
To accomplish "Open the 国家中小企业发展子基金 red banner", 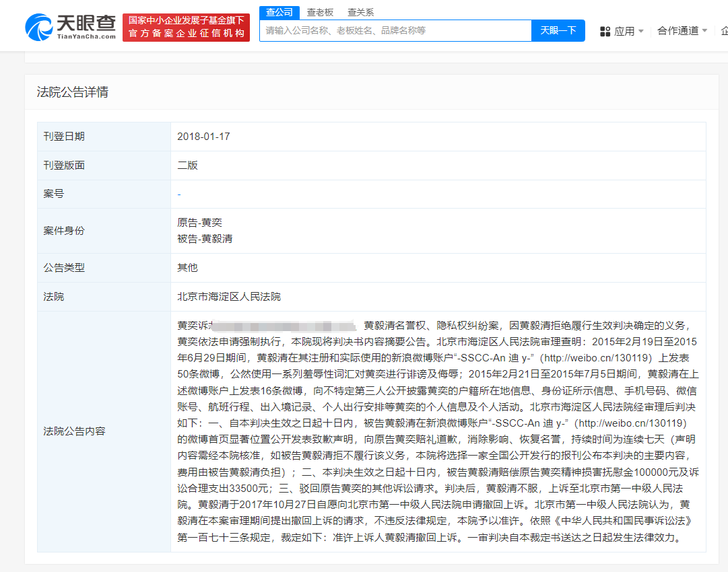I will (x=186, y=28).
